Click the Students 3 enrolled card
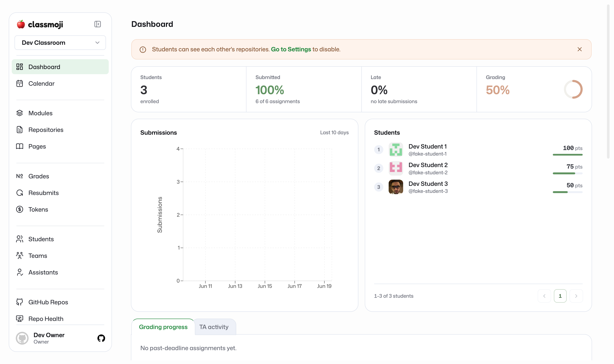Screen dimensions: 614x364 tap(189, 89)
